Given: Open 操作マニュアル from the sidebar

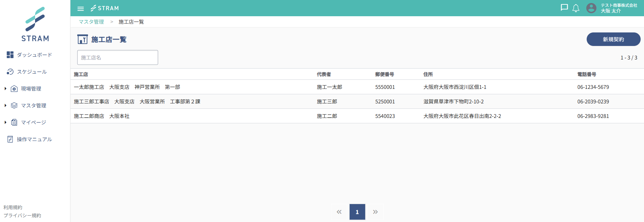Looking at the screenshot, I should pos(34,139).
